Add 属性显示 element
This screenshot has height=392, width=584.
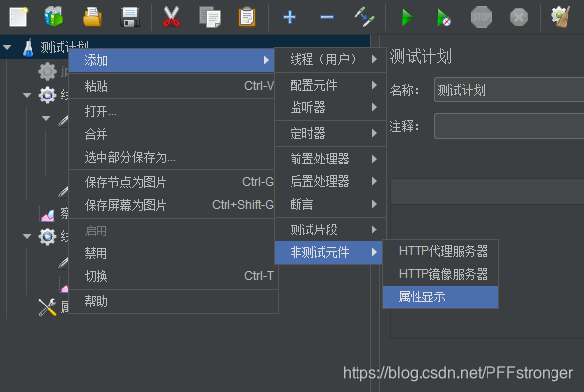pyautogui.click(x=440, y=297)
